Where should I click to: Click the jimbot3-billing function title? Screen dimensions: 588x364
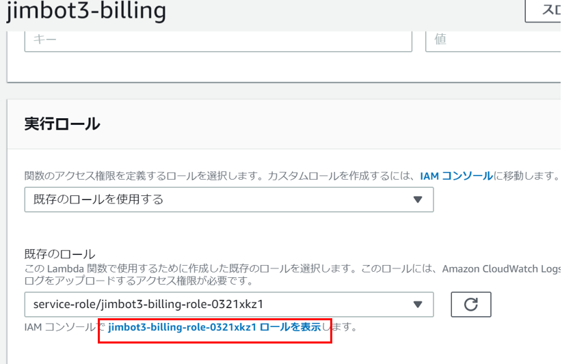point(86,10)
